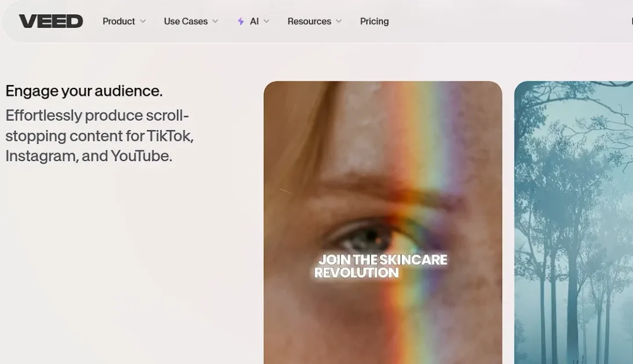The width and height of the screenshot is (633, 364).
Task: Click the 'JOIN THE SKINCARE REVOLUTION' caption
Action: 381,266
